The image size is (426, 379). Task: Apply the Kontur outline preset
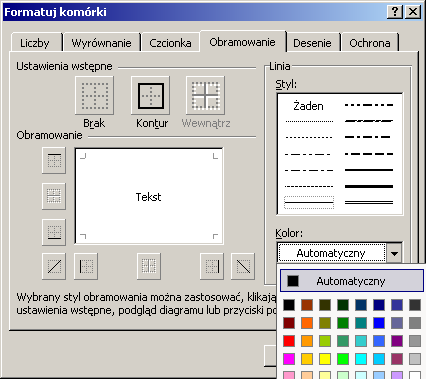coord(151,96)
